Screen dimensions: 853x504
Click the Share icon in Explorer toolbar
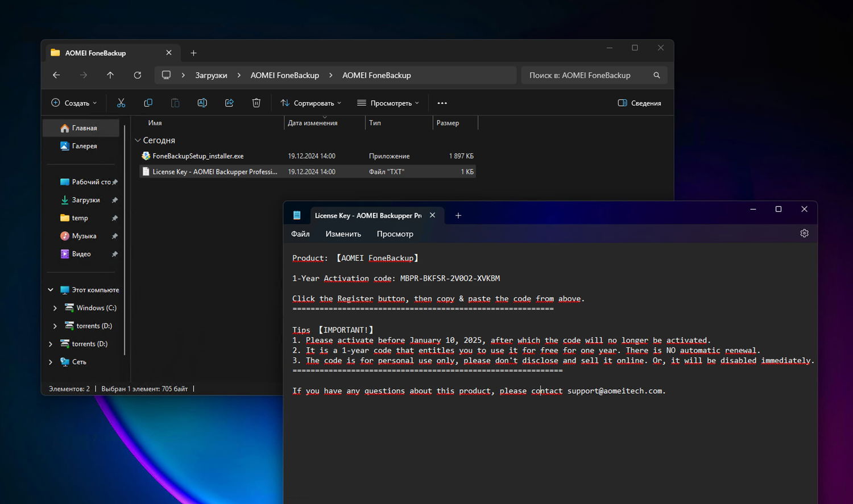click(x=229, y=103)
